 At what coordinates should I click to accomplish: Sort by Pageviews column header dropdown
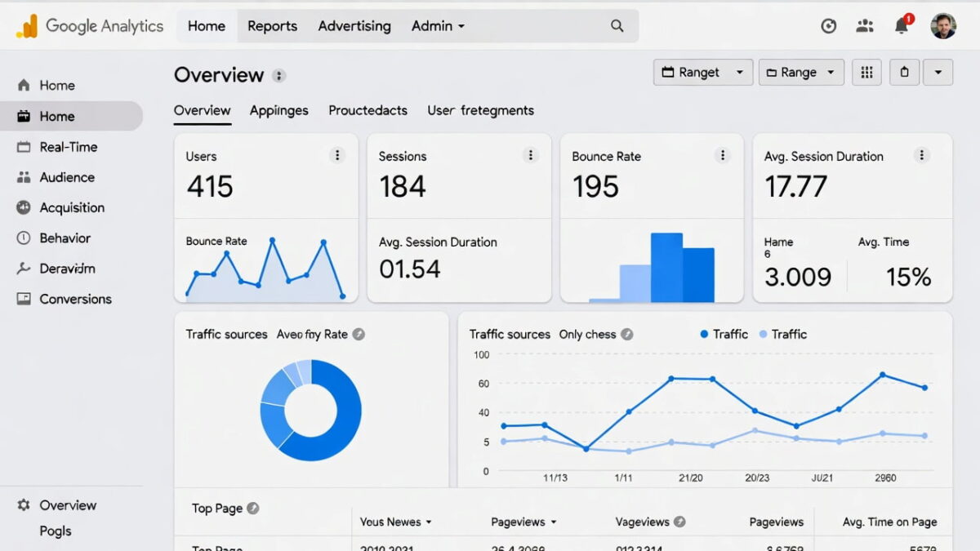(523, 522)
